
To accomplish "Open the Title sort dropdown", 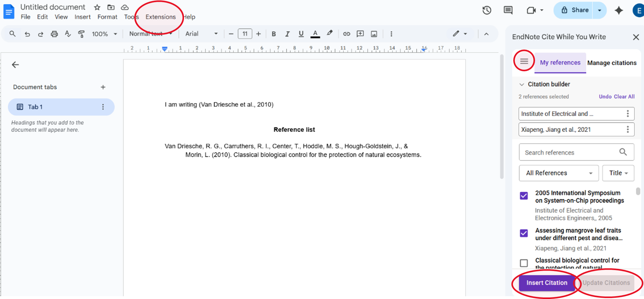I will [618, 173].
